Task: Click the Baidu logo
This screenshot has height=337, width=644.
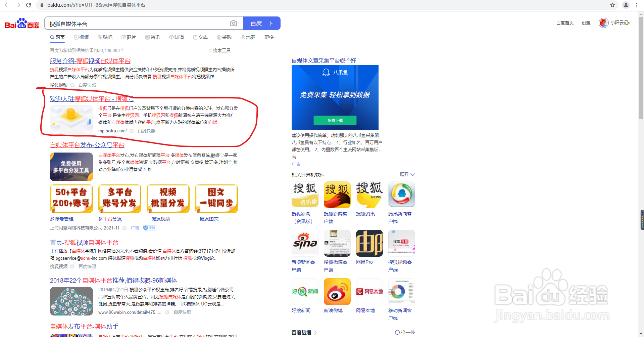Action: pyautogui.click(x=22, y=24)
